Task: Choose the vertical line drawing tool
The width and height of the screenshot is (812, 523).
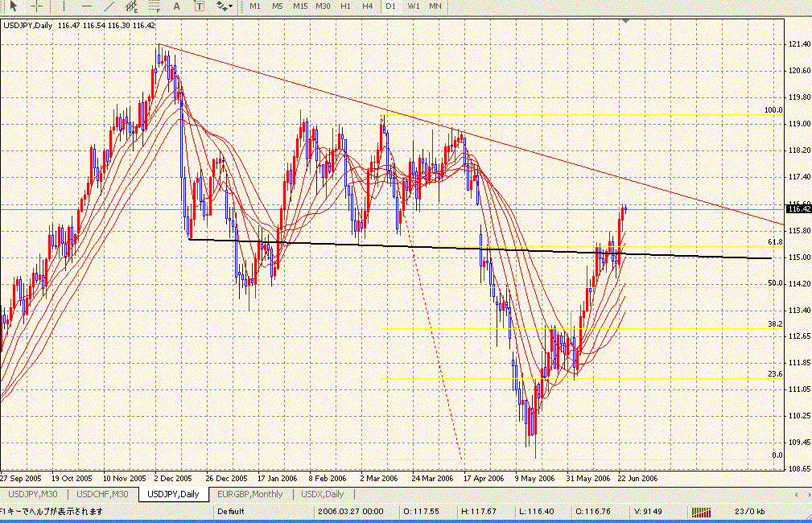Action: point(63,6)
